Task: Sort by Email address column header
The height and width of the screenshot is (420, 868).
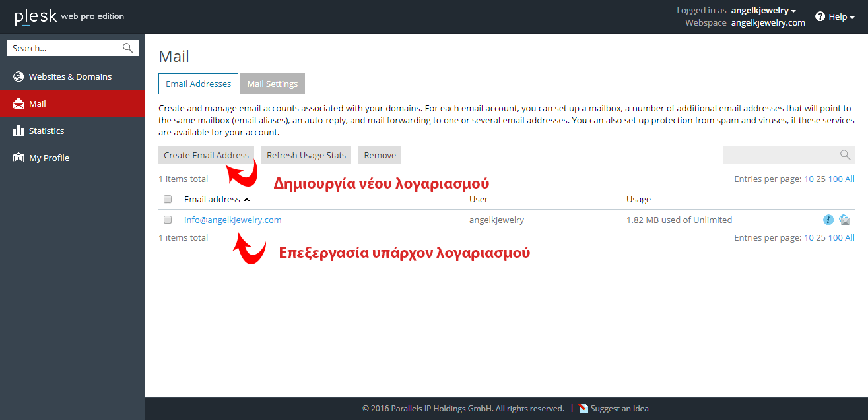Action: (x=213, y=199)
